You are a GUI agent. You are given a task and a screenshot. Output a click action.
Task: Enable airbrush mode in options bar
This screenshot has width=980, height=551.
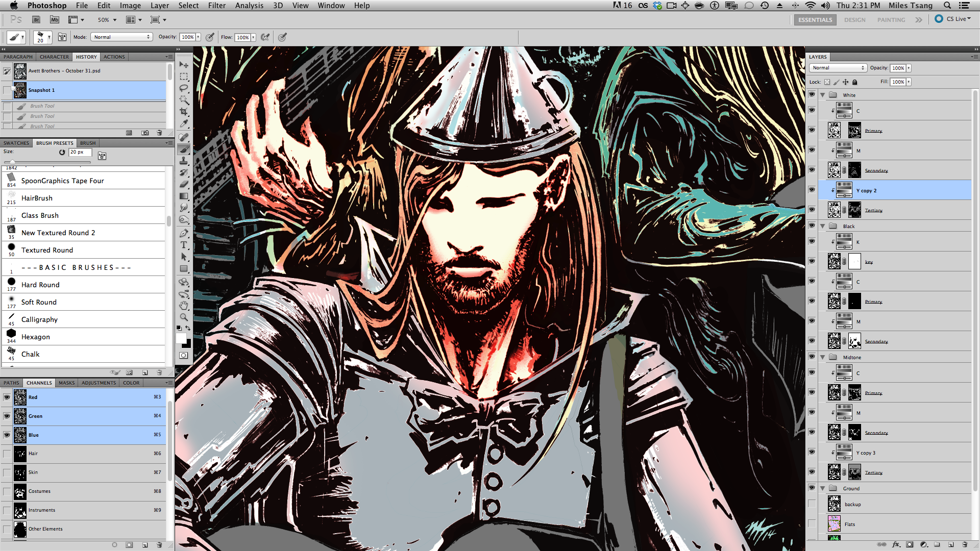coord(265,37)
